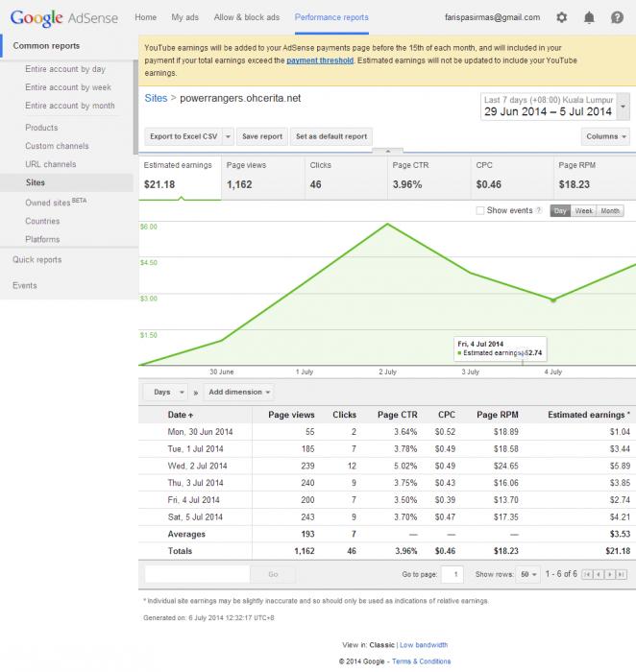Collapse the report header arrow handle
Image resolution: width=636 pixels, height=672 pixels.
(388, 151)
